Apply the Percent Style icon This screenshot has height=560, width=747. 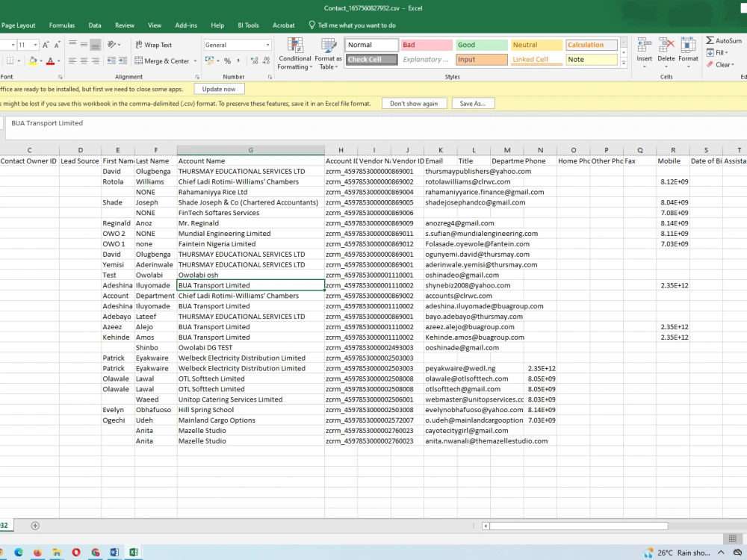(228, 59)
